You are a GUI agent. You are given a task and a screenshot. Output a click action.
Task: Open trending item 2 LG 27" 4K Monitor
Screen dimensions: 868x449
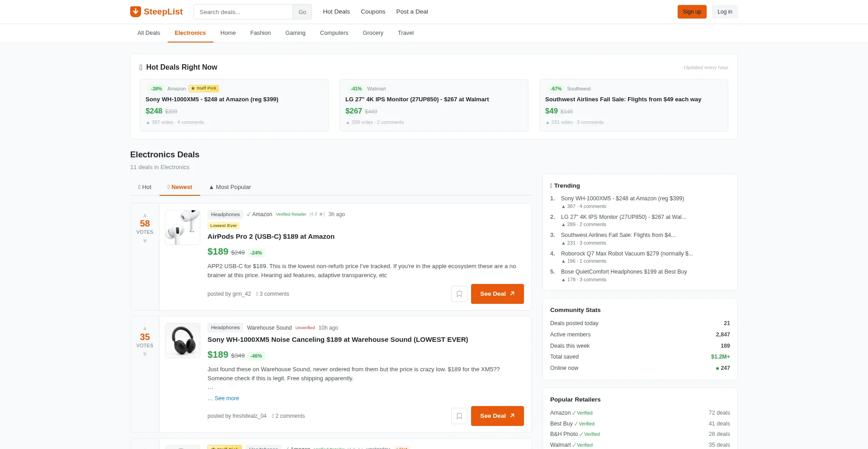pyautogui.click(x=623, y=217)
